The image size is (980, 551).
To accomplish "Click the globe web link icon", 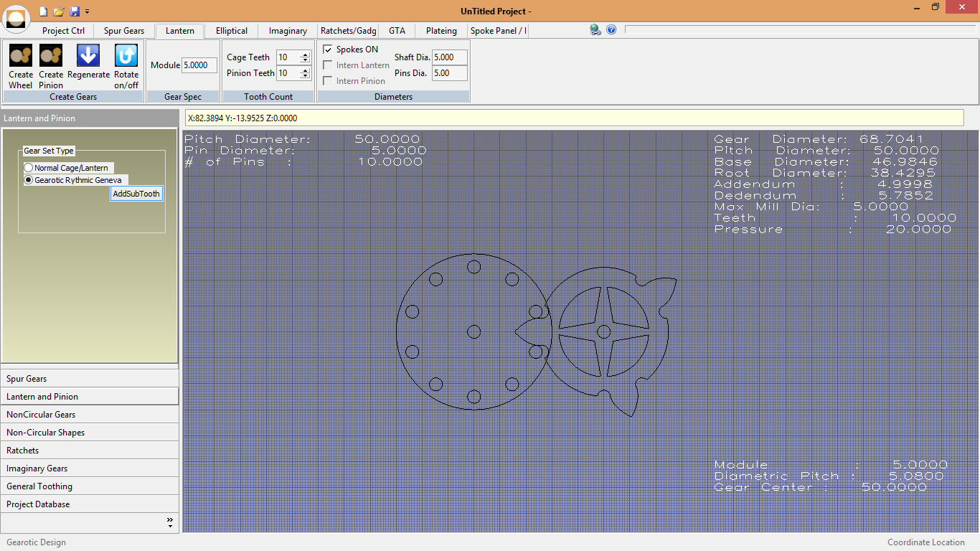I will pos(595,29).
